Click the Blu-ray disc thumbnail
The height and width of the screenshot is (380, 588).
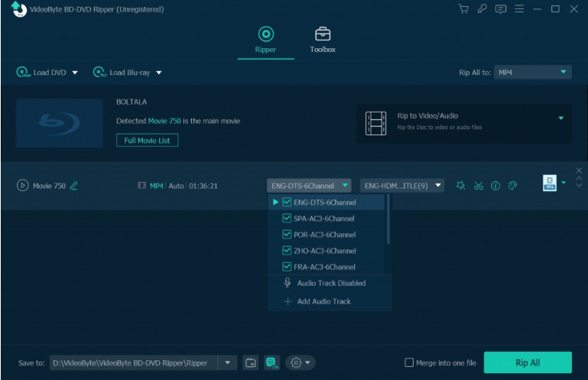pyautogui.click(x=59, y=122)
